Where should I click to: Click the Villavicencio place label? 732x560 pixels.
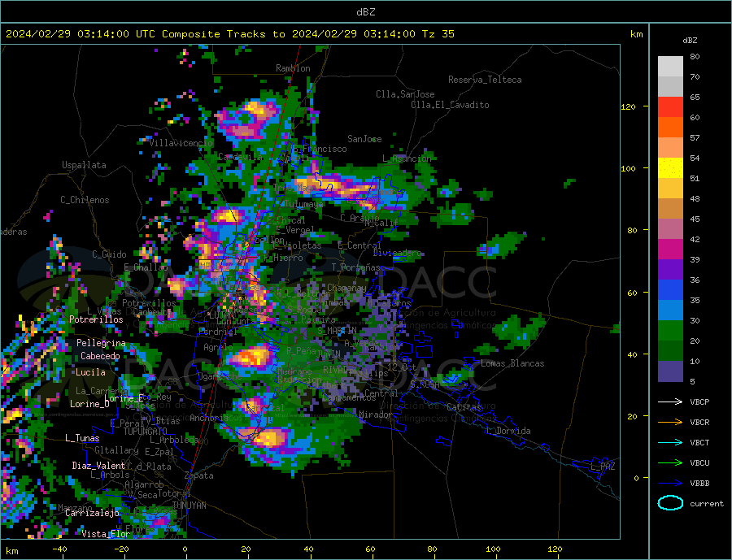pos(181,143)
